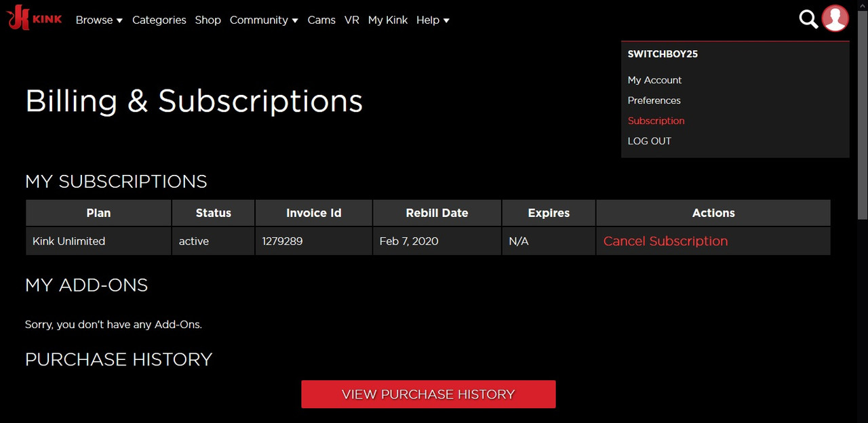Image resolution: width=868 pixels, height=423 pixels.
Task: Click the MY ADD-ONS heading
Action: 87,285
